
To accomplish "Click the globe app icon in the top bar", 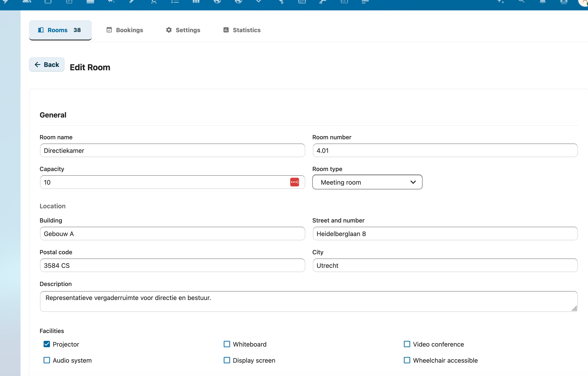I will pos(217,2).
